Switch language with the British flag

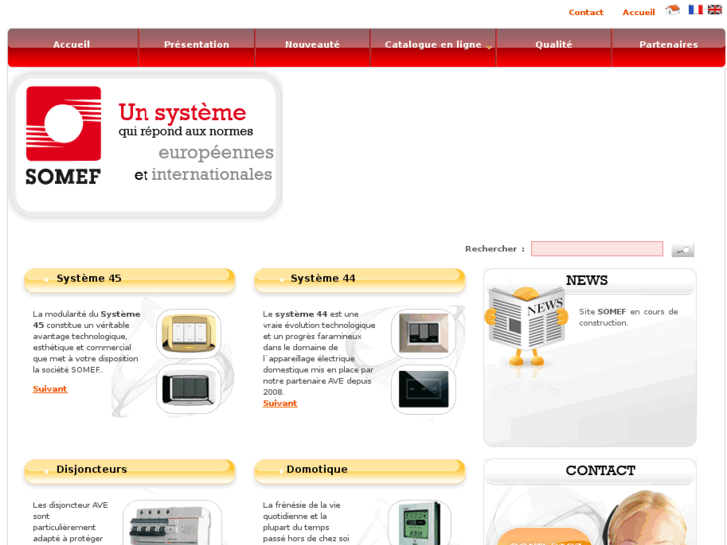[714, 10]
